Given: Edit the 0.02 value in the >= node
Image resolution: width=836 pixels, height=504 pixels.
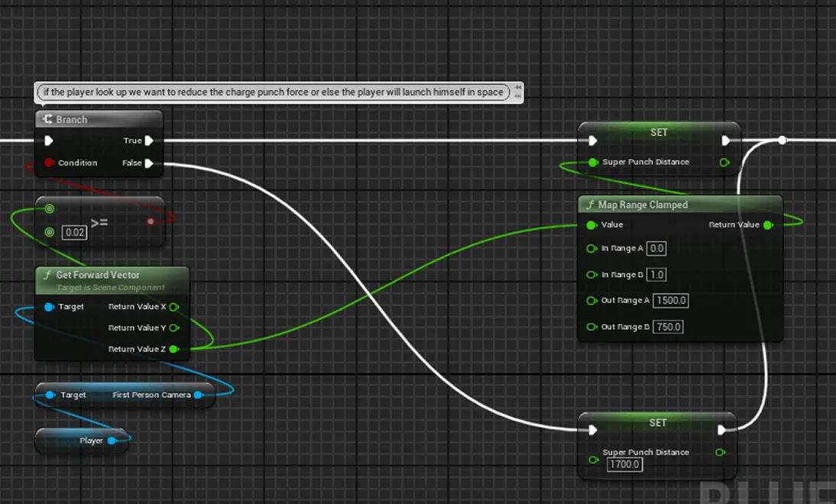Looking at the screenshot, I should click(74, 232).
